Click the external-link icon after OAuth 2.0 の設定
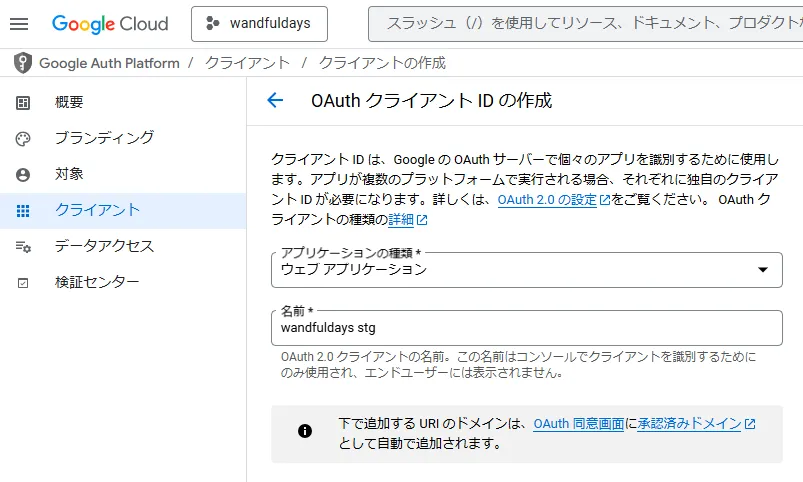The image size is (803, 482). click(x=605, y=200)
